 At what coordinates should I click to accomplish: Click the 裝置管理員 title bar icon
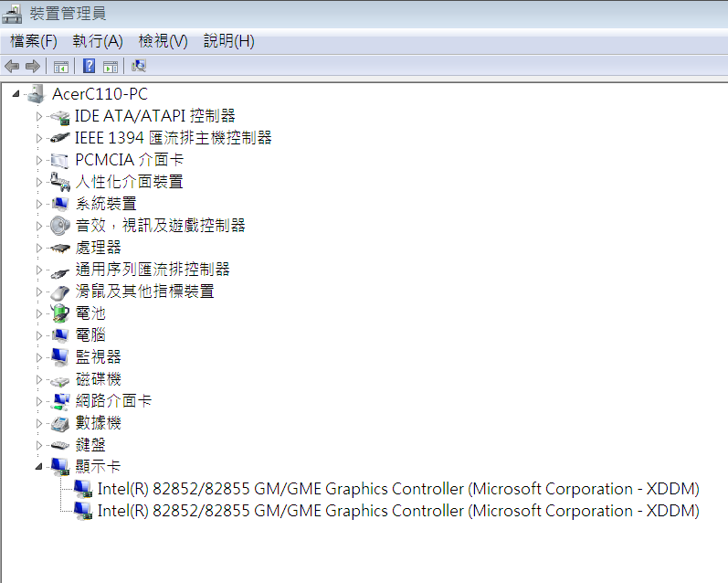pyautogui.click(x=12, y=14)
